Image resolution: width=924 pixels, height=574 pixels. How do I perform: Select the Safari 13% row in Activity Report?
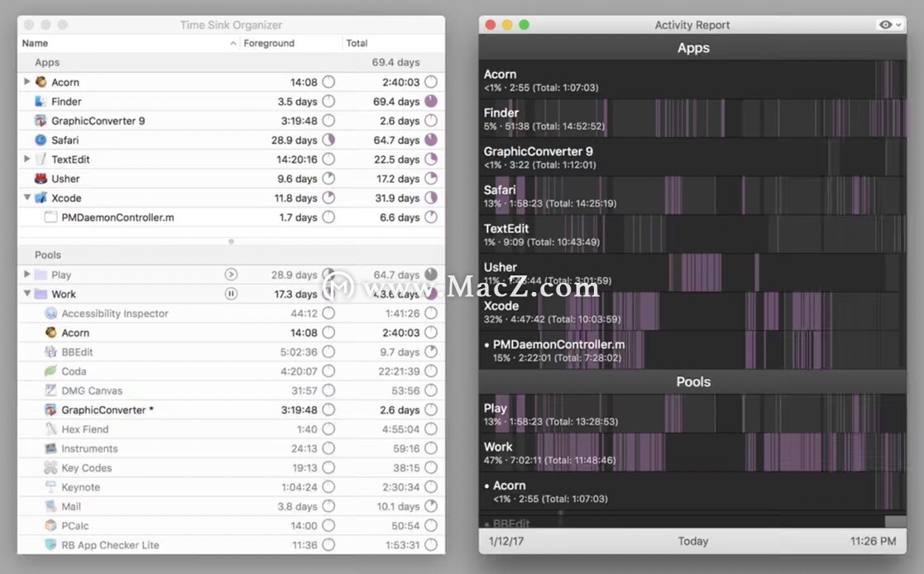692,196
